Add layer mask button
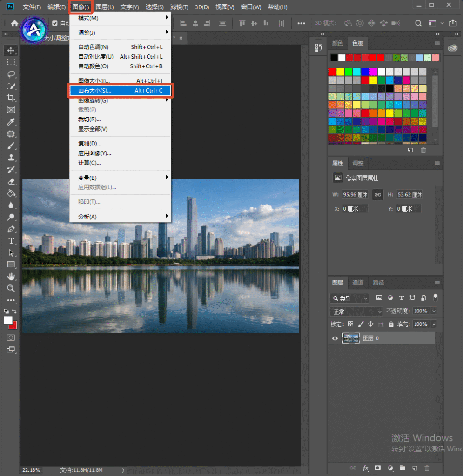 pos(378,468)
